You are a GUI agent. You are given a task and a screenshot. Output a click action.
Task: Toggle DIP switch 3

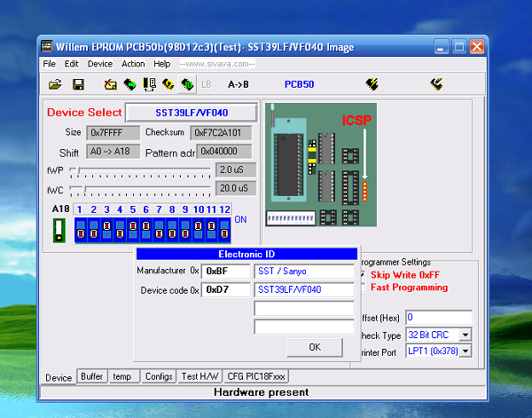(x=107, y=230)
